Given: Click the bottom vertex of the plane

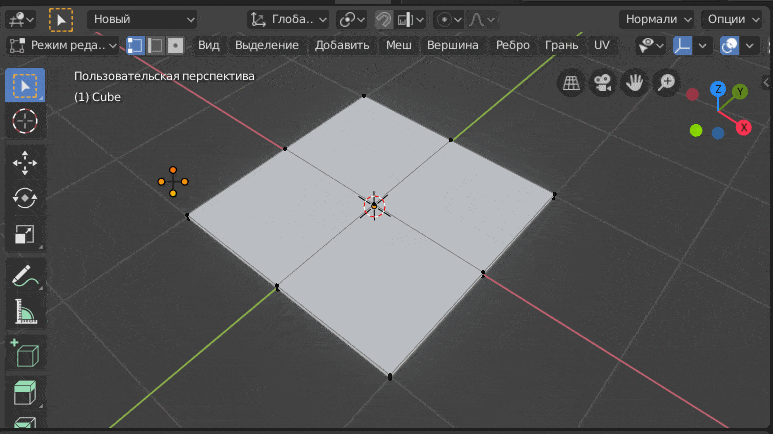Looking at the screenshot, I should [x=390, y=377].
